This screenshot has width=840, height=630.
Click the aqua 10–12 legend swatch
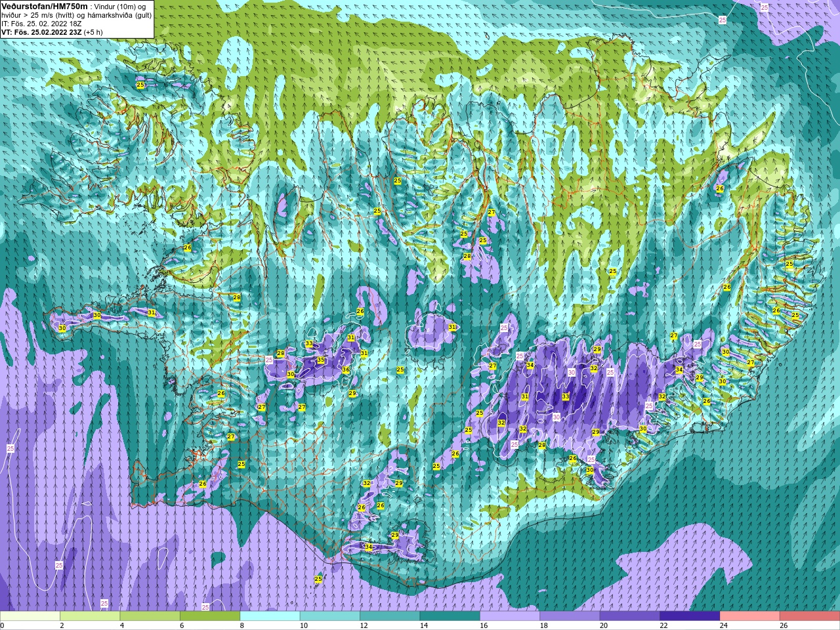pos(330,616)
